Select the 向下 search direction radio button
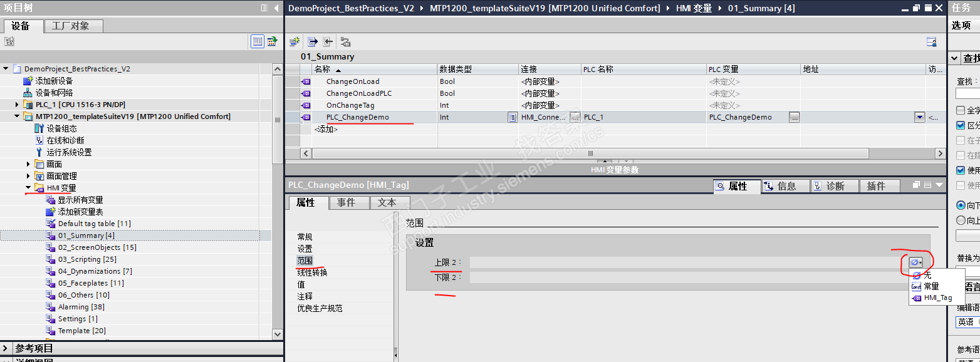This screenshot has height=362, width=980. click(961, 205)
